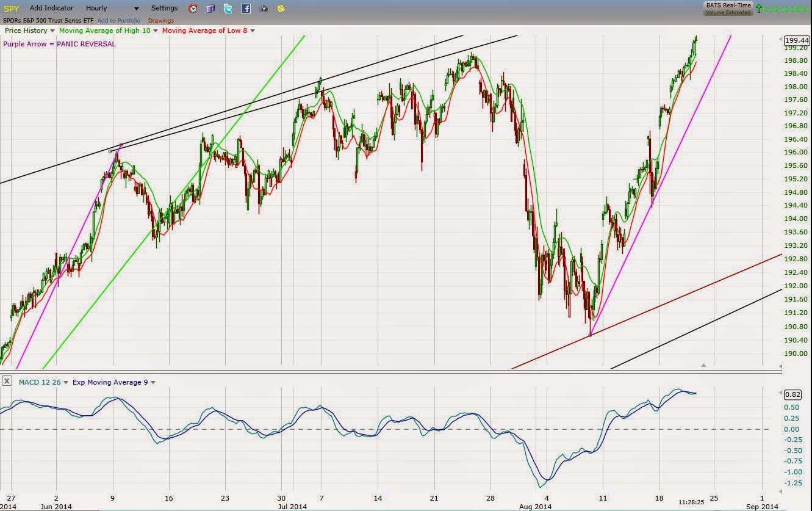The width and height of the screenshot is (812, 511).
Task: Open the Add Indicator menu
Action: 52,8
